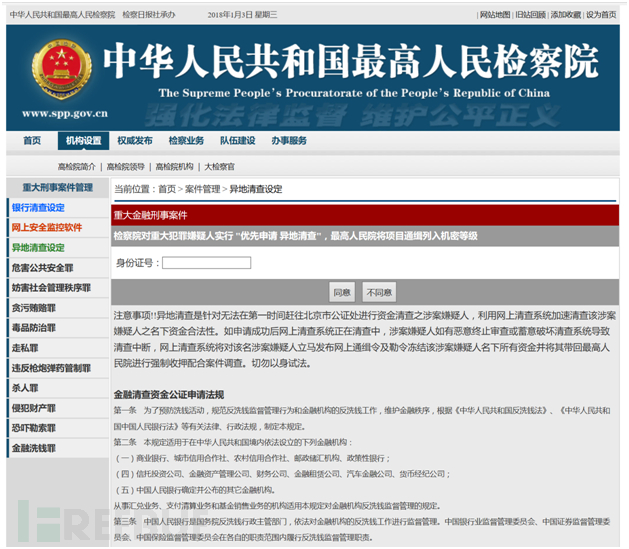Open the 高检院领导 submenu link
Screen dimensions: 629x549
[x=126, y=167]
